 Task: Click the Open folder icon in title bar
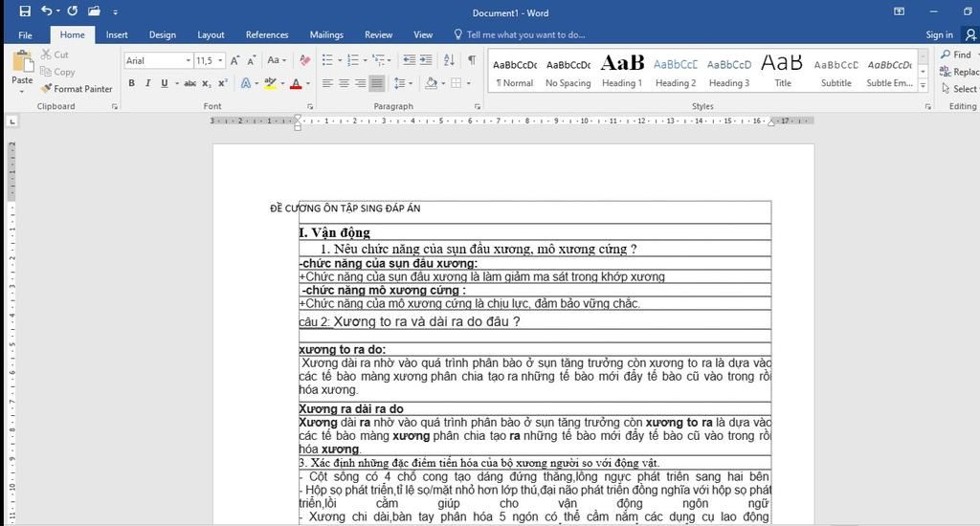coord(95,11)
